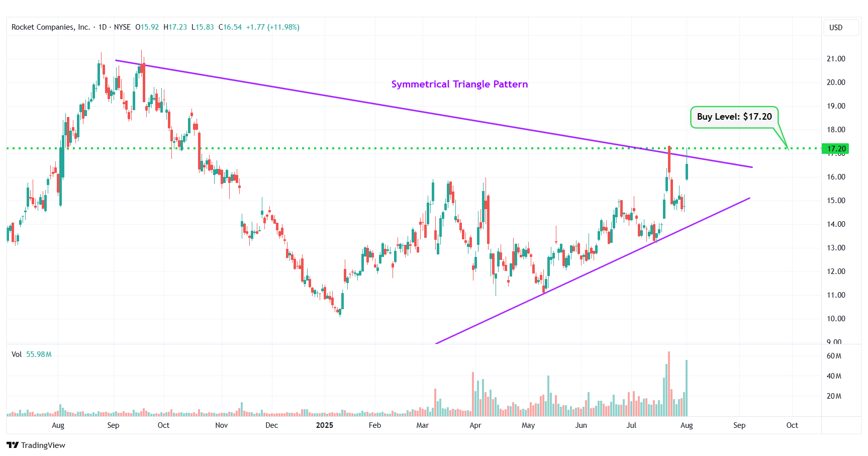Click the Buy Level: $17.20 callout
Screen dimensions: 868x456
[734, 117]
